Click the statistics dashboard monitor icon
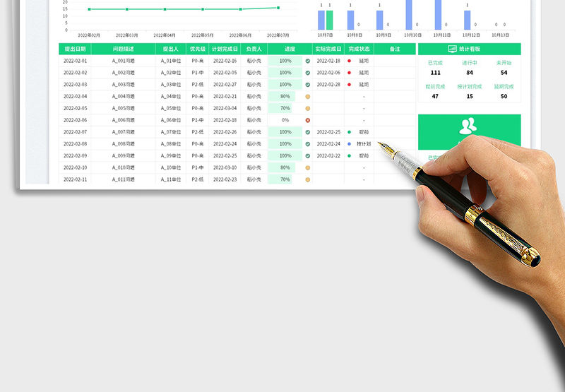The image size is (565, 392). click(452, 49)
